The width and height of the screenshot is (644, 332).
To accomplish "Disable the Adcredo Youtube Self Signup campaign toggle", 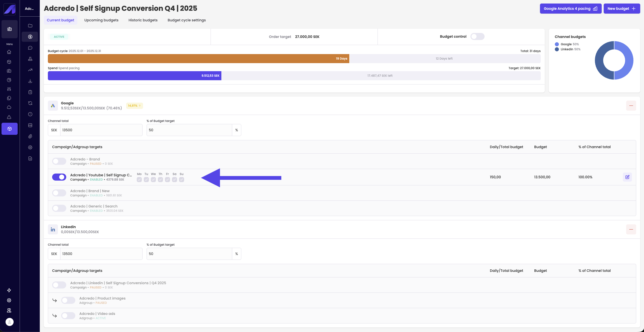I will coord(59,177).
